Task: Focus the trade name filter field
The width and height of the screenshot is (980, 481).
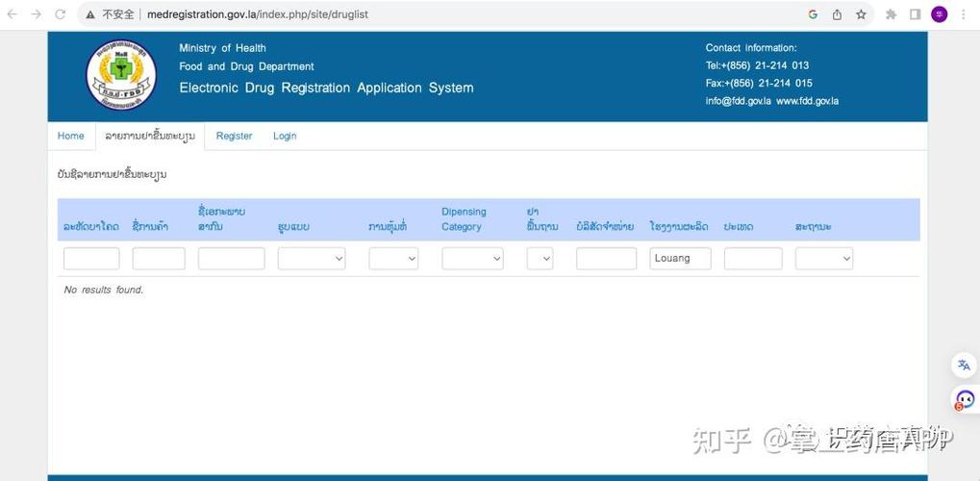Action: point(159,259)
